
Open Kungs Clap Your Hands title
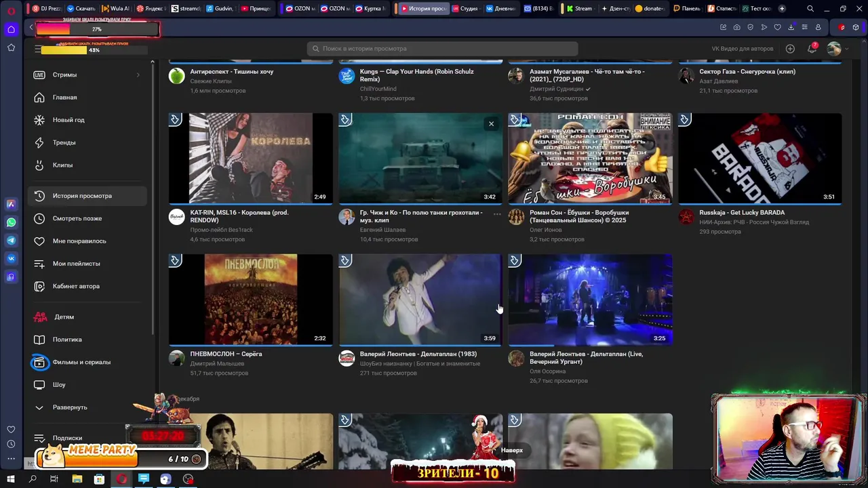pos(417,75)
